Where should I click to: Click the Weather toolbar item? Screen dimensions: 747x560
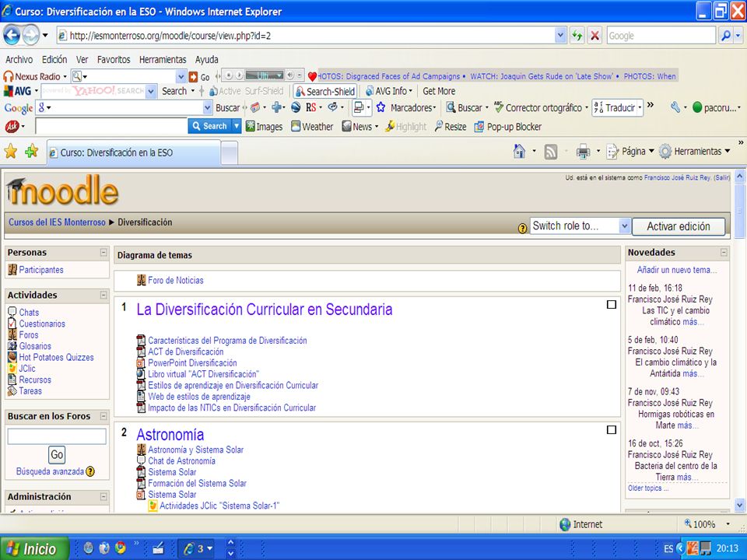312,127
